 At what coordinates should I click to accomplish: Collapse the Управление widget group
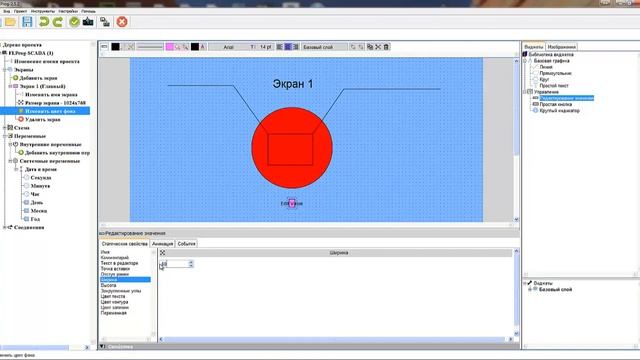(525, 92)
